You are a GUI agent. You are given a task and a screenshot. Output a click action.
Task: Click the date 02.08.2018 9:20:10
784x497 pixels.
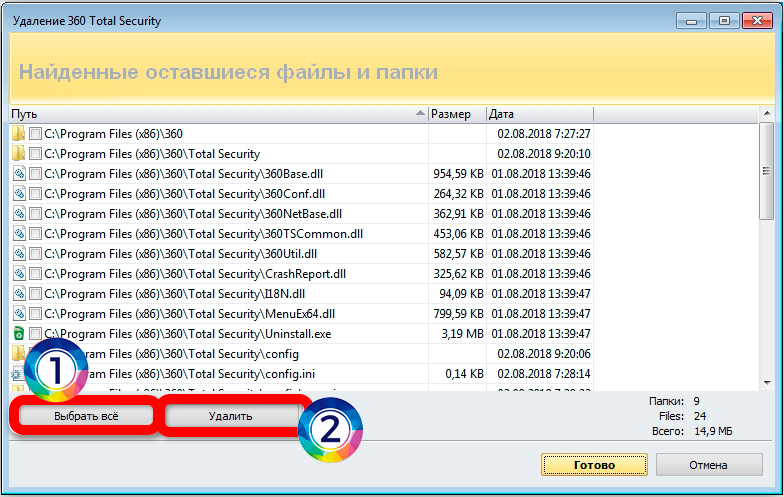[x=544, y=154]
